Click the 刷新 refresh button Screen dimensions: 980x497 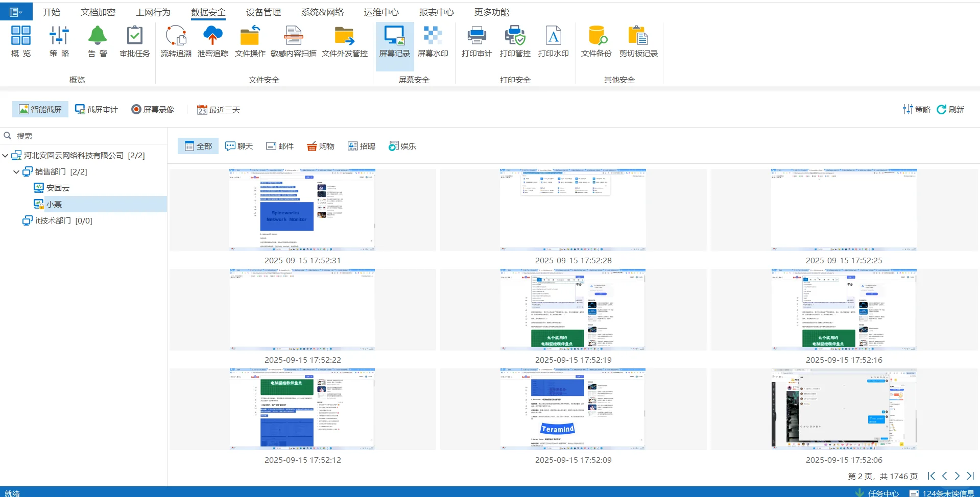pyautogui.click(x=950, y=109)
